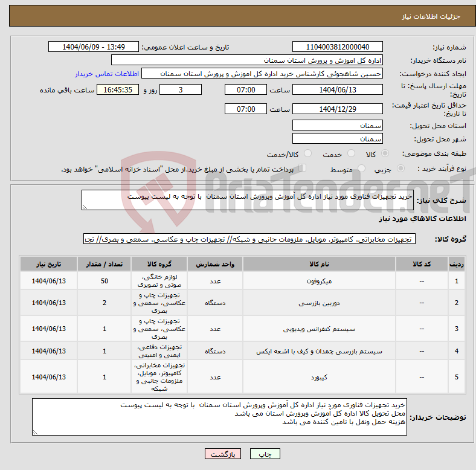476x470 pixels.
Task: Click the remaining time field 16:45:35
Action: (118, 89)
